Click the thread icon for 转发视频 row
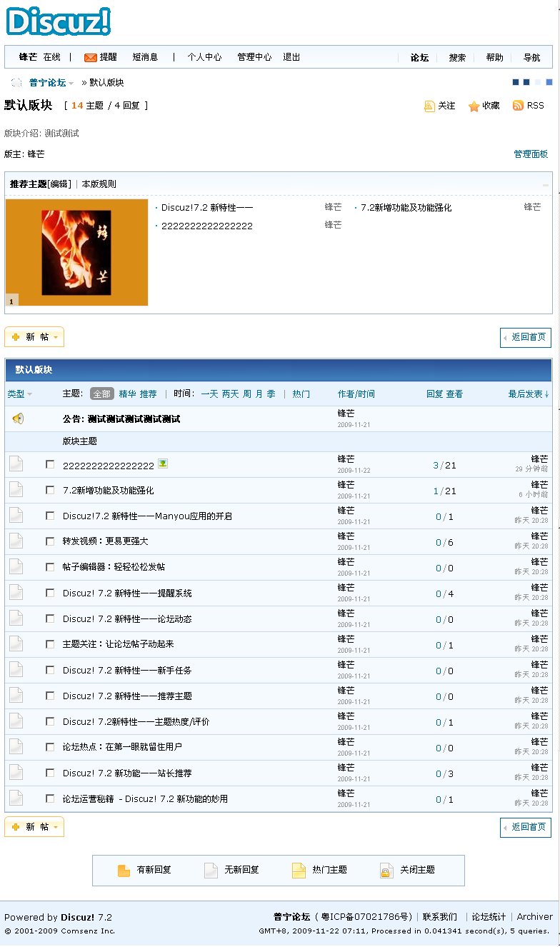Screen dimensions: 560x947 point(16,541)
